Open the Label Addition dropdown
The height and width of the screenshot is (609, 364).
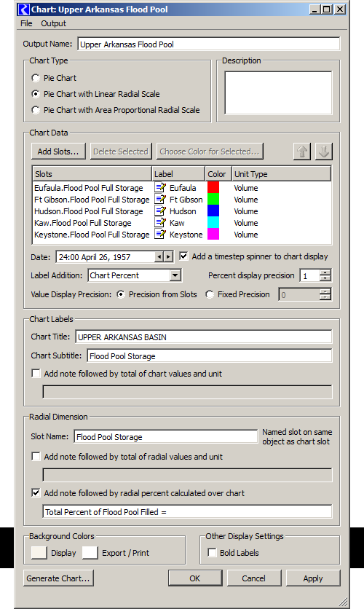click(175, 275)
